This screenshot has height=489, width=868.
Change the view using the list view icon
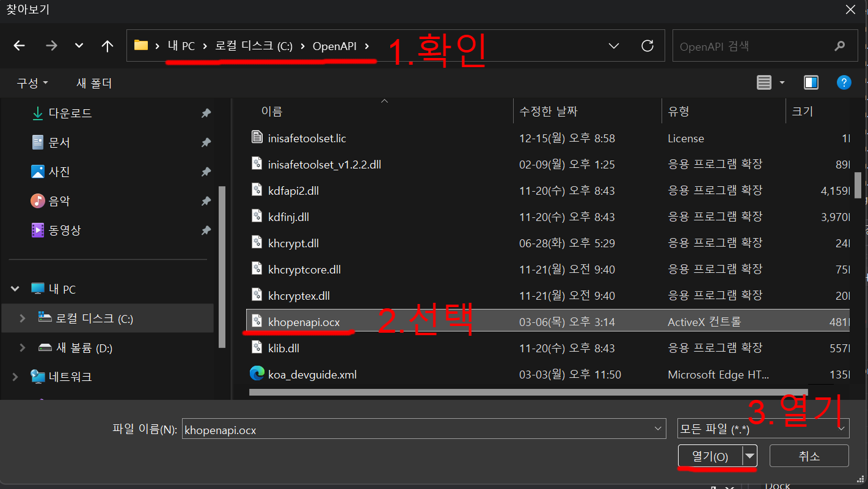[x=764, y=82]
